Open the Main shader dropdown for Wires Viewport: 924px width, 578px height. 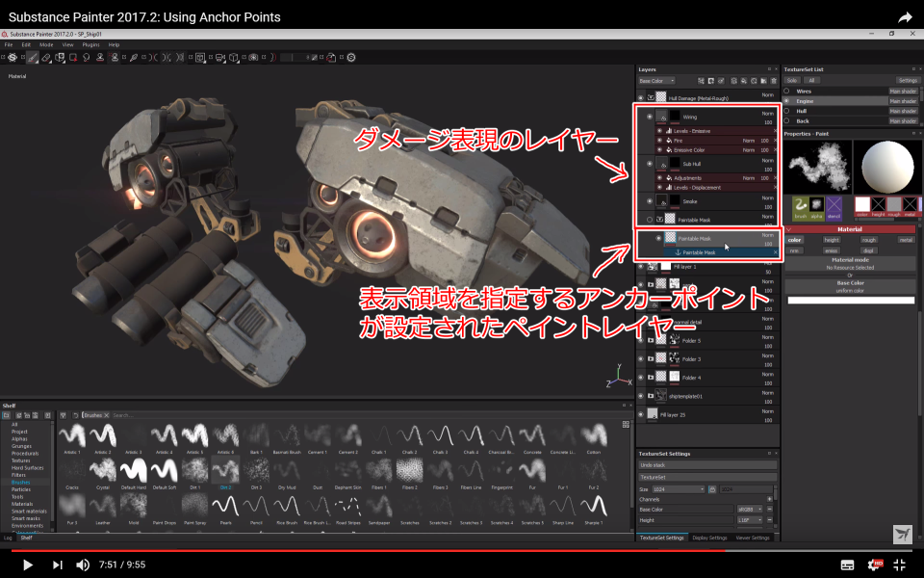coord(904,91)
